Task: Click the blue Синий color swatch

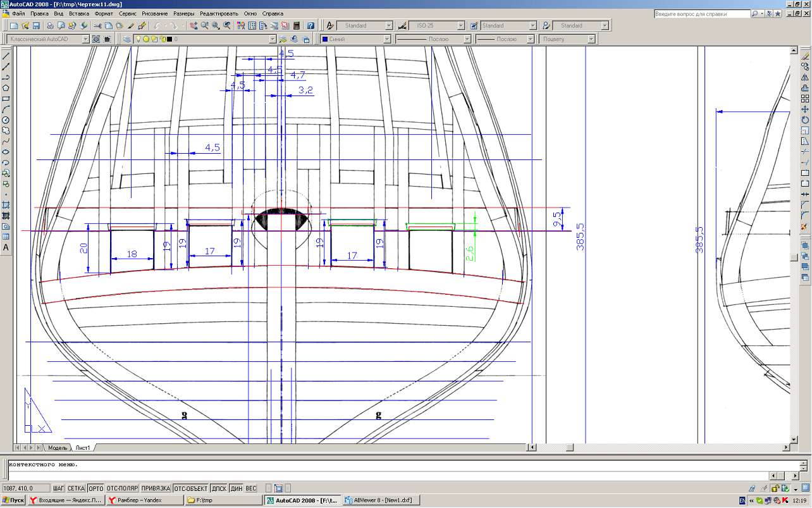Action: [325, 39]
